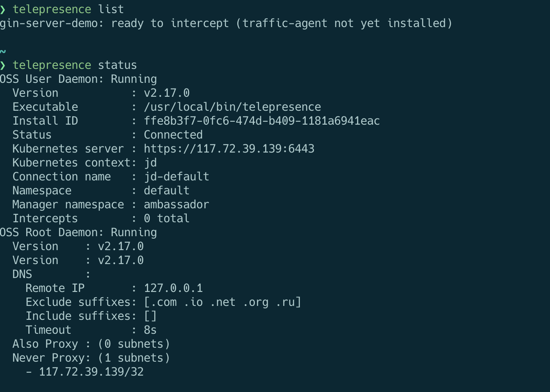Click the "OSS User Daemon" heading
Image resolution: width=550 pixels, height=392 pixels.
pos(49,79)
